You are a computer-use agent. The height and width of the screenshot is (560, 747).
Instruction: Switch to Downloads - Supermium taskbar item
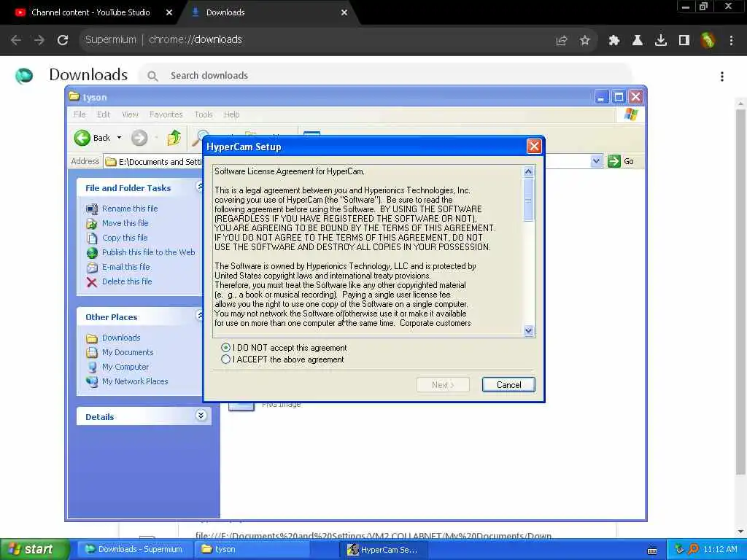tap(134, 550)
